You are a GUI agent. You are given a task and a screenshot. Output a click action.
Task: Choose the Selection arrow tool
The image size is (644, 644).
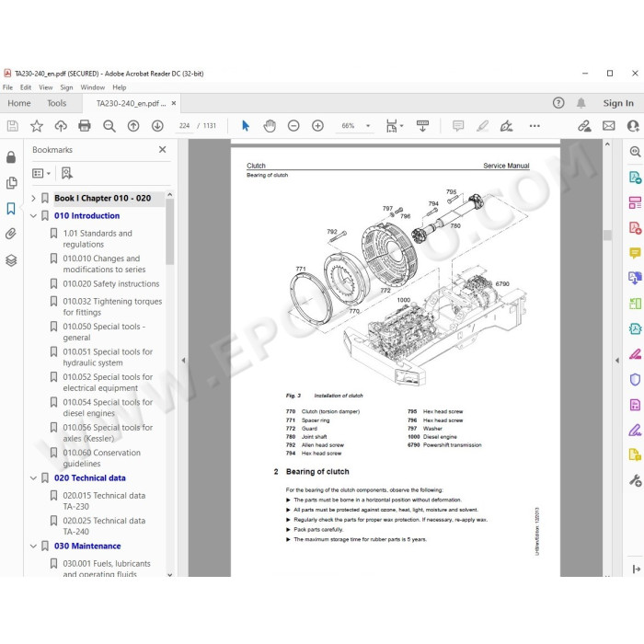coord(246,126)
